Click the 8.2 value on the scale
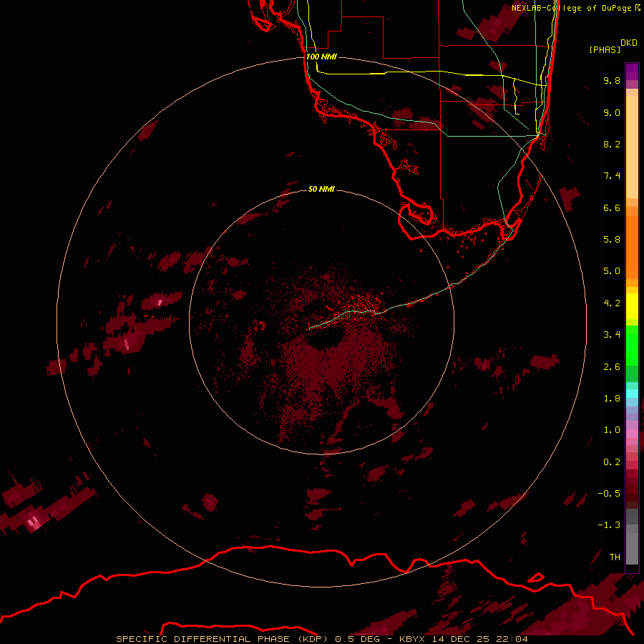Screen dimensions: 644x644 [x=612, y=144]
